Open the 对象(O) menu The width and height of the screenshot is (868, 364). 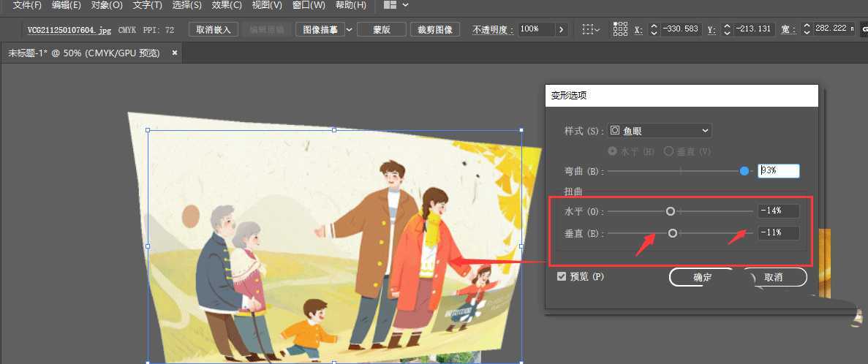(x=107, y=5)
